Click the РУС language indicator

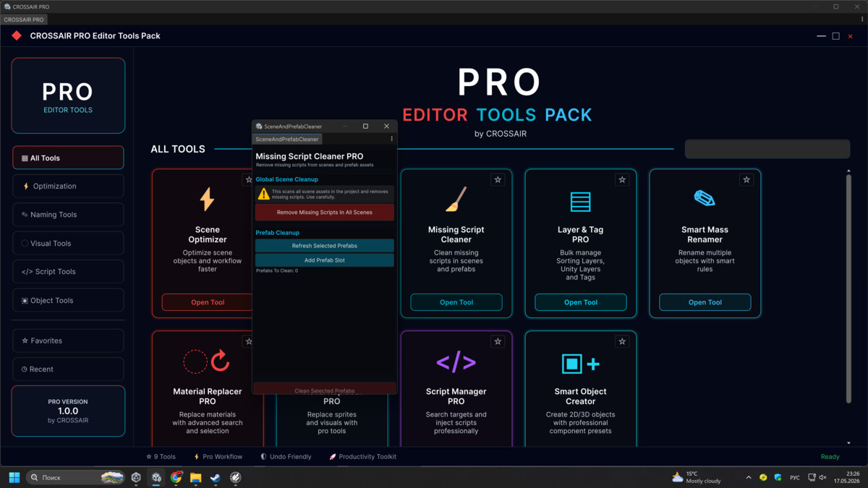coord(794,477)
